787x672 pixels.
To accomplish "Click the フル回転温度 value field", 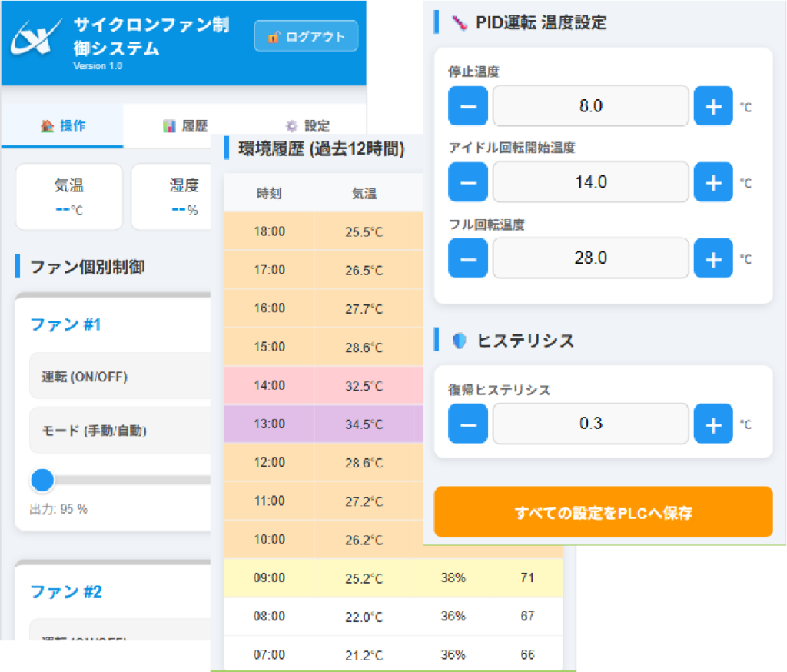I will coord(590,258).
